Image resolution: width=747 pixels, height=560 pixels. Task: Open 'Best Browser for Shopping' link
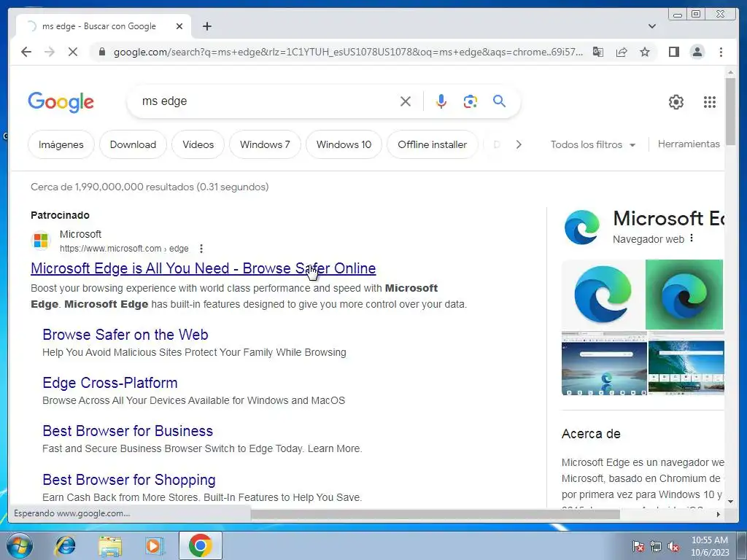[129, 480]
